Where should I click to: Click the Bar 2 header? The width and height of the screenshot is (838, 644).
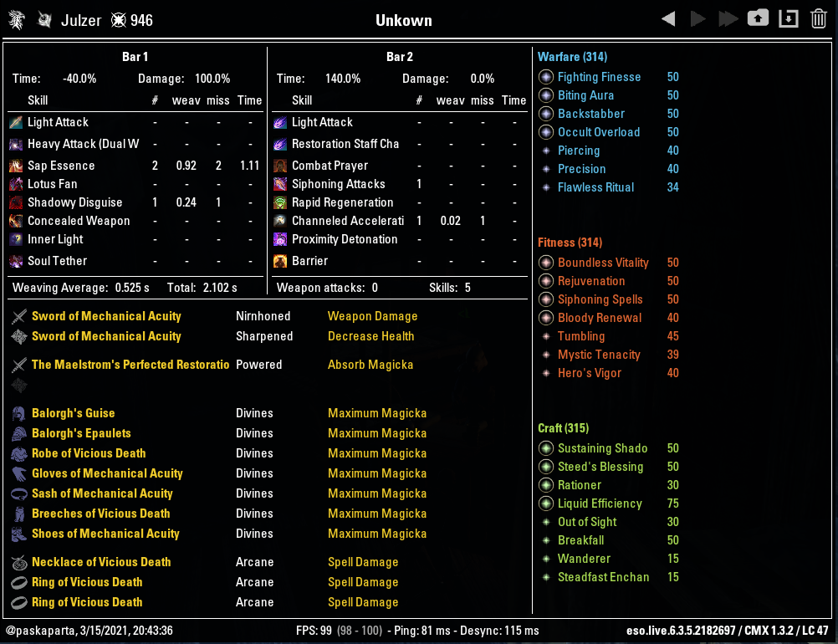click(x=399, y=57)
